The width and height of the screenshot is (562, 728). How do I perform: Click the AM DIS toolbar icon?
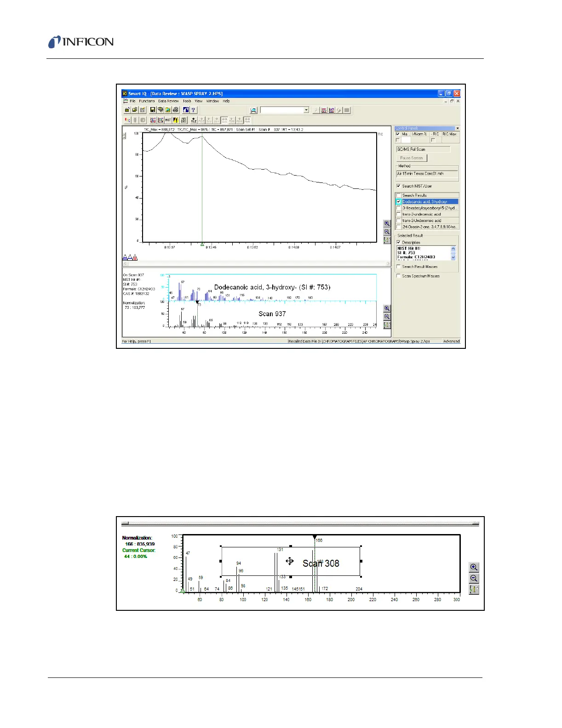[x=184, y=120]
